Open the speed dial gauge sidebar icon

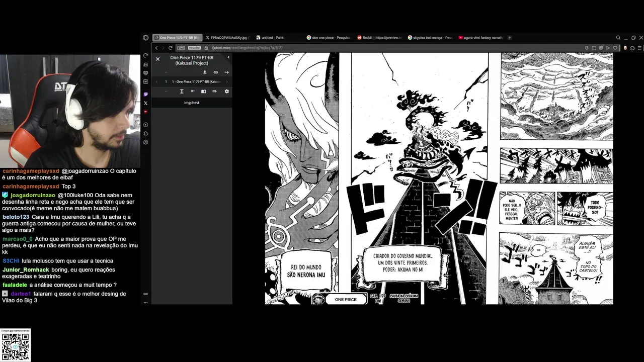[146, 55]
